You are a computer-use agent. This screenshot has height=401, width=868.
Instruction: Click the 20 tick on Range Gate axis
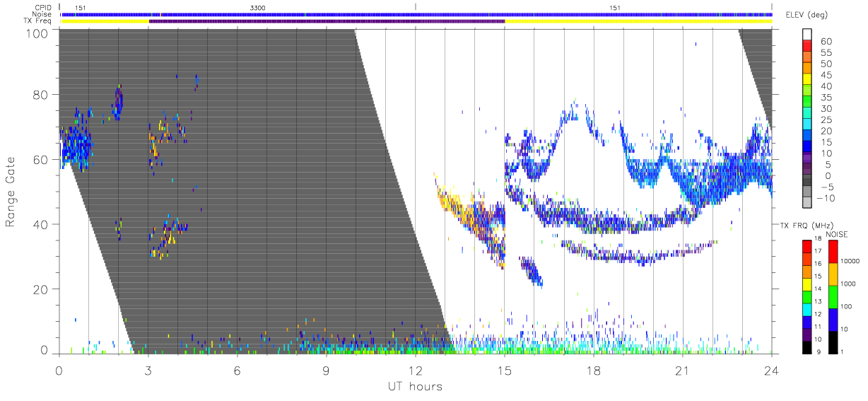coord(39,289)
